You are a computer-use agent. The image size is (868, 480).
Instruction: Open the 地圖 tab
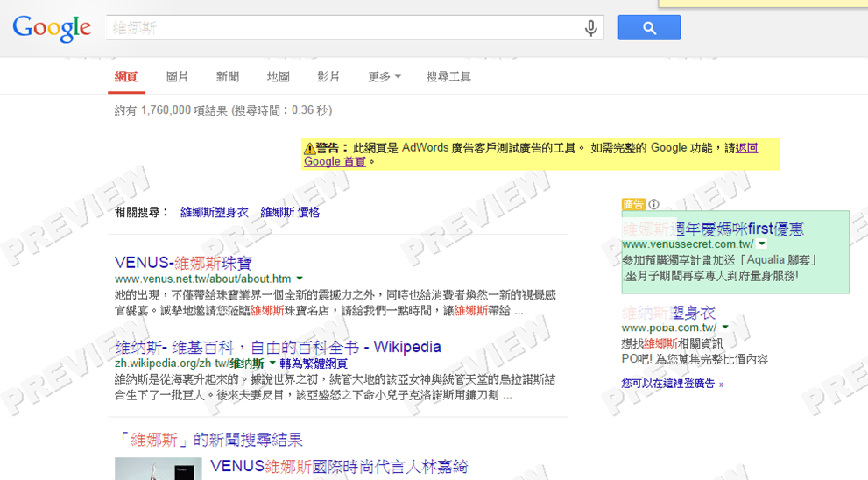(x=278, y=77)
